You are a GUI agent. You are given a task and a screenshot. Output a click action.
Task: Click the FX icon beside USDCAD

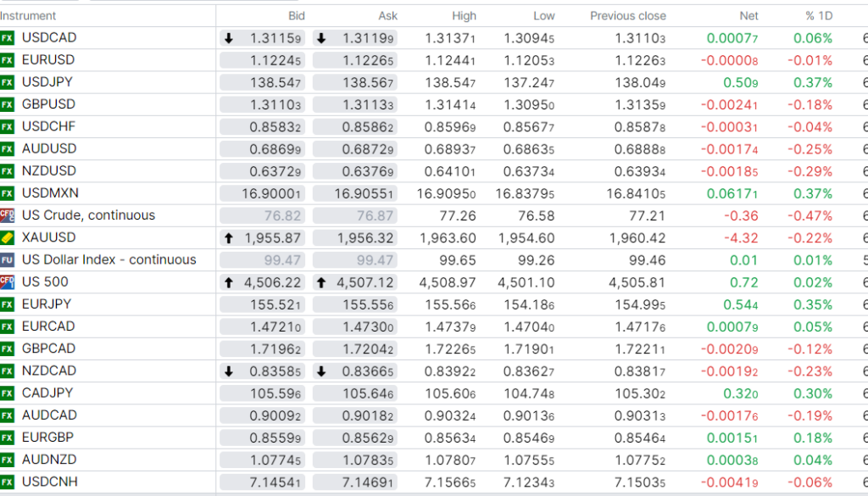pyautogui.click(x=8, y=38)
